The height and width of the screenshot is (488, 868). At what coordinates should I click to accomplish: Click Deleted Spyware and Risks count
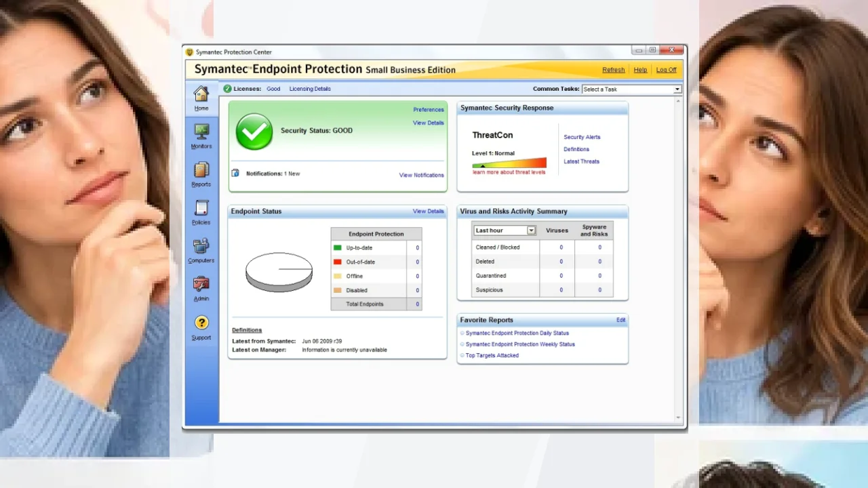pyautogui.click(x=599, y=262)
